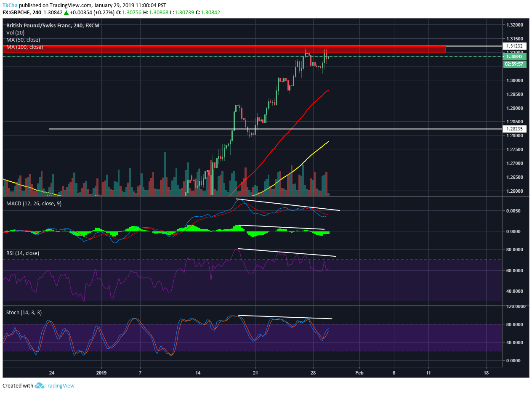Click the 1.32000 price axis label

pos(515,25)
